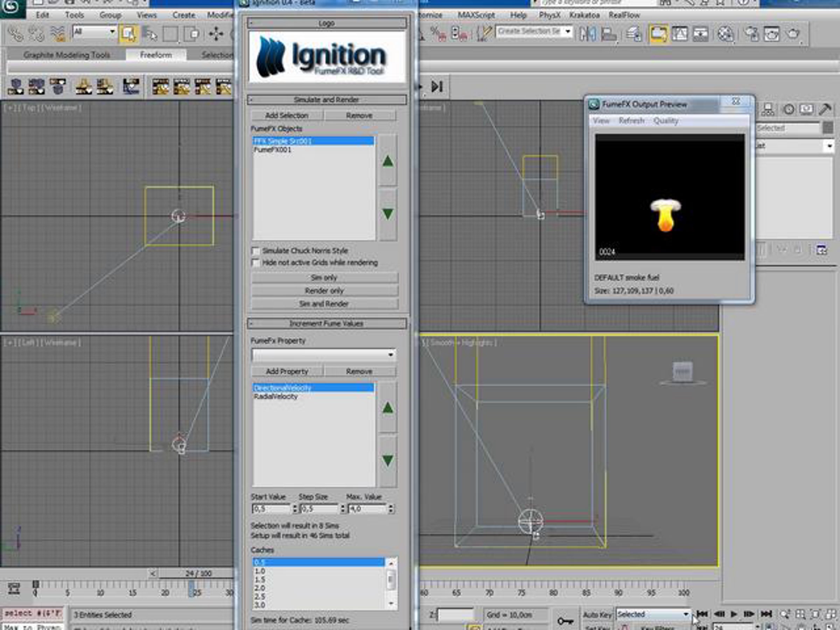Move property down in the property list

pos(388,461)
